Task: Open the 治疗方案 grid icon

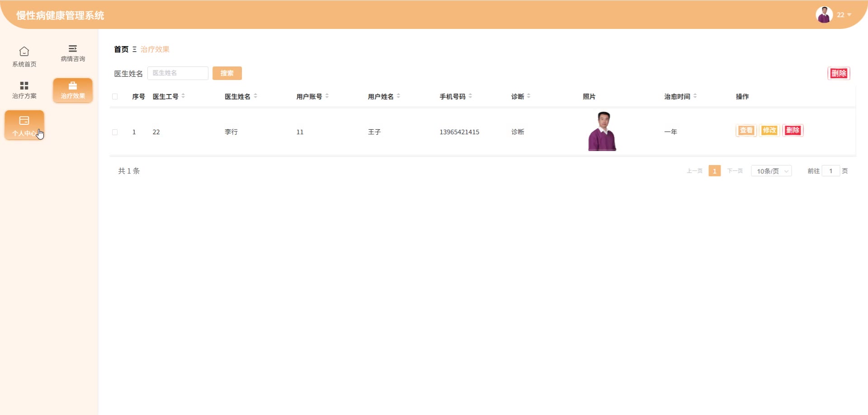Action: [24, 85]
